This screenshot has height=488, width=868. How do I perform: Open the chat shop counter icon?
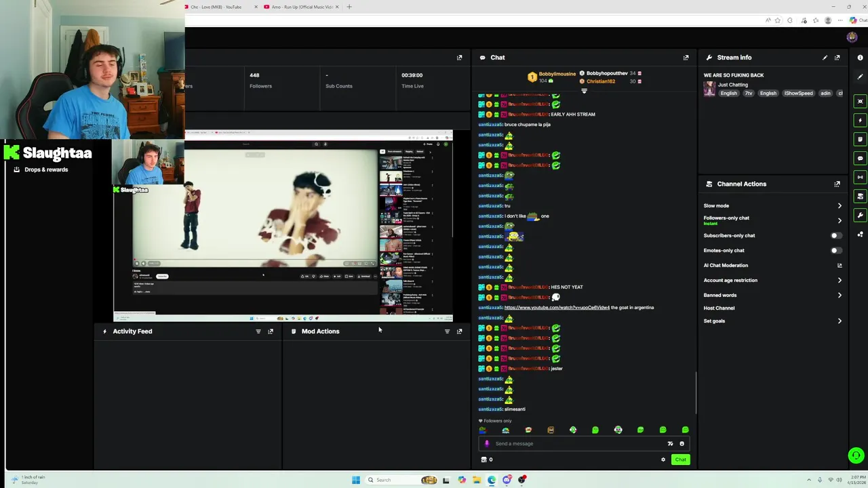(x=486, y=460)
